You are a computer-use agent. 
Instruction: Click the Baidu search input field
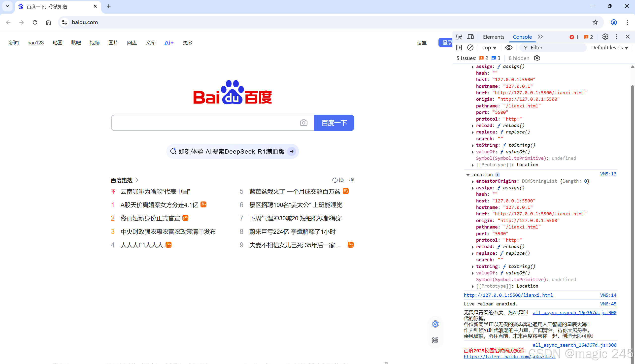(205, 123)
